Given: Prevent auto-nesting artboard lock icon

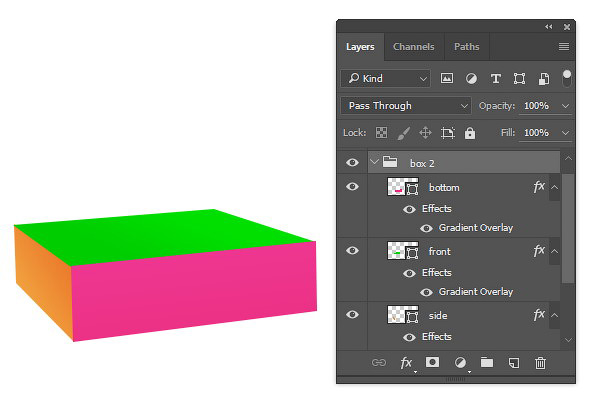Looking at the screenshot, I should pos(448,133).
